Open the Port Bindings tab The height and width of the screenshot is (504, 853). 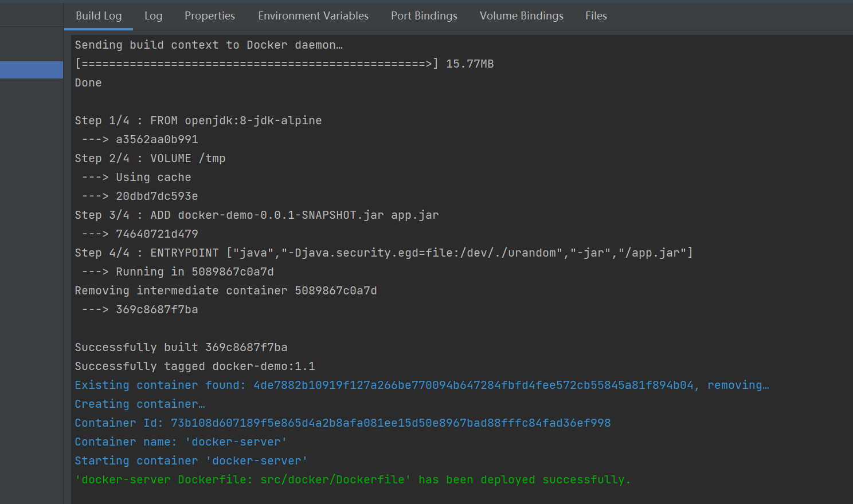(x=424, y=16)
